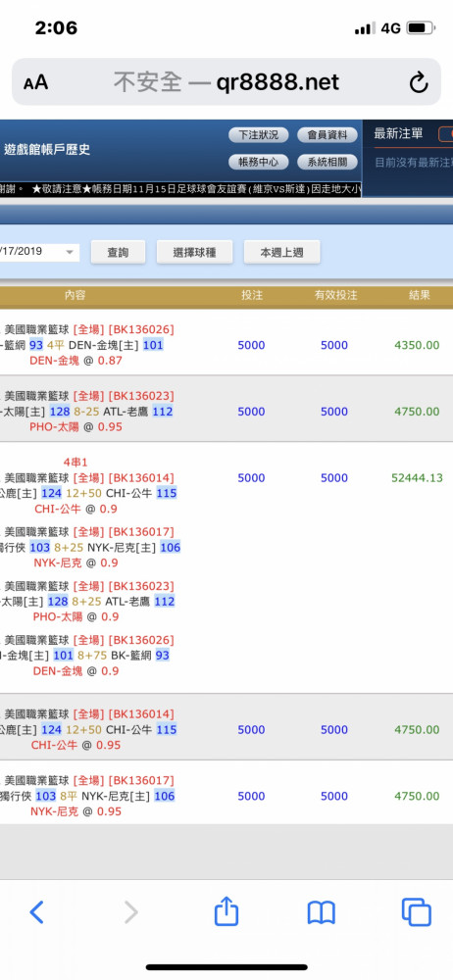
Task: Click the 查詢 search button
Action: [119, 253]
